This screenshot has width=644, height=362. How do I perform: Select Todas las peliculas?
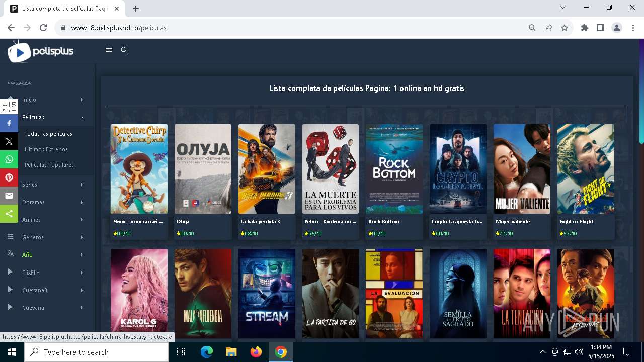point(48,134)
